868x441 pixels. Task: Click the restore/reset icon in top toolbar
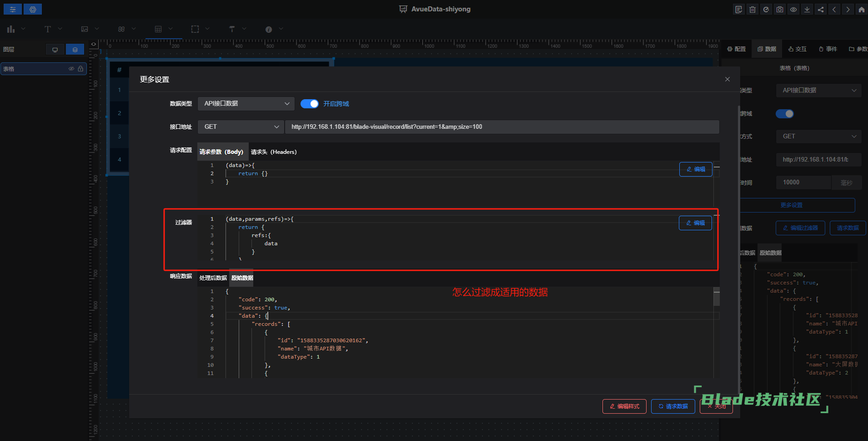point(766,9)
